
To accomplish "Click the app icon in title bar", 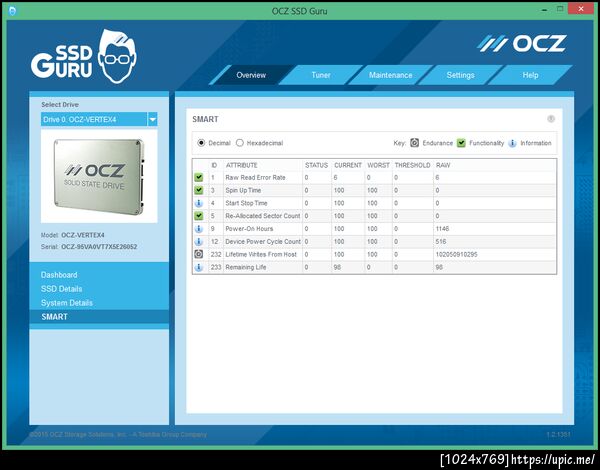I will click(x=12, y=11).
